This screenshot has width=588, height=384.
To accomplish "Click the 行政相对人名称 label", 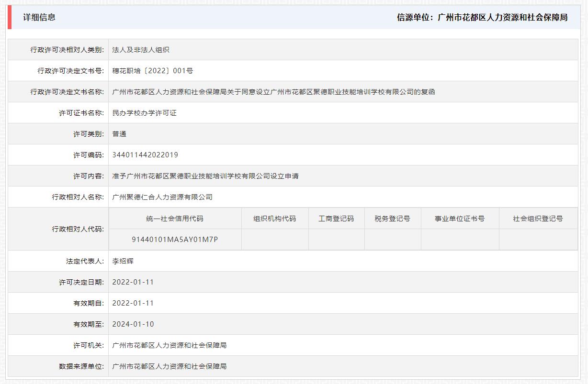I will (78, 197).
